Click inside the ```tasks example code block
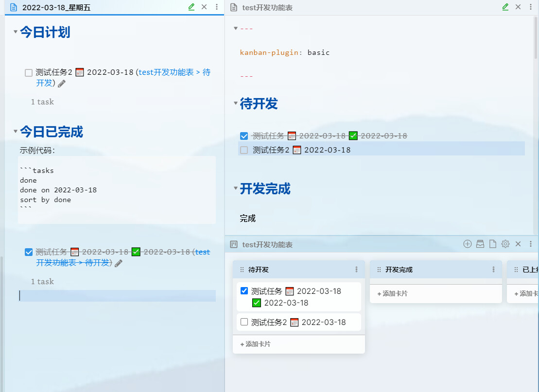 tap(117, 189)
